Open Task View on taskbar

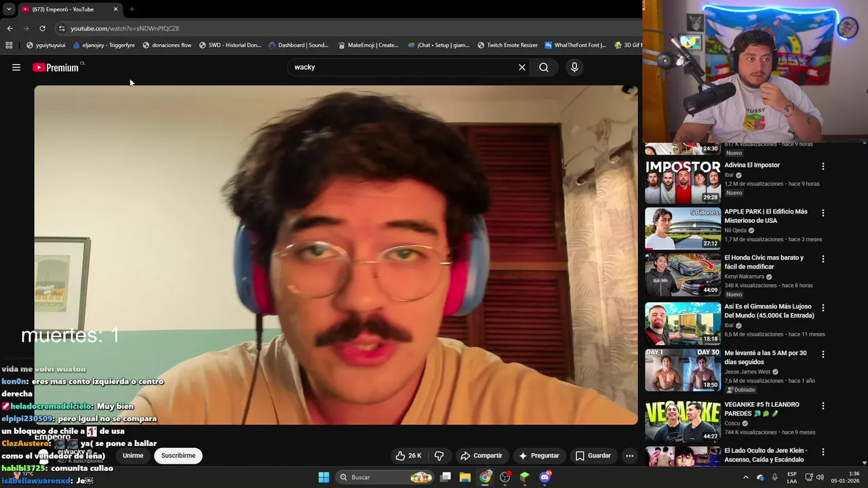(446, 477)
